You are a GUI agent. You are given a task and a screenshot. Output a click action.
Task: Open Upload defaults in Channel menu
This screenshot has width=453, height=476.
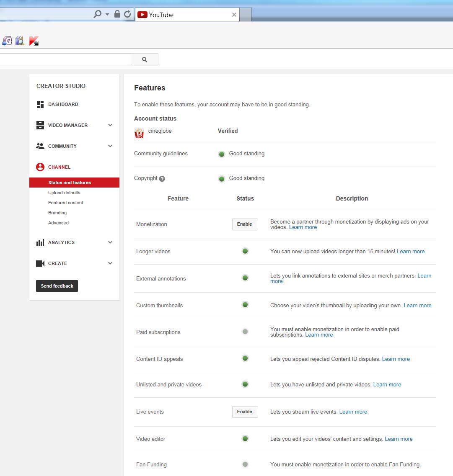click(64, 193)
